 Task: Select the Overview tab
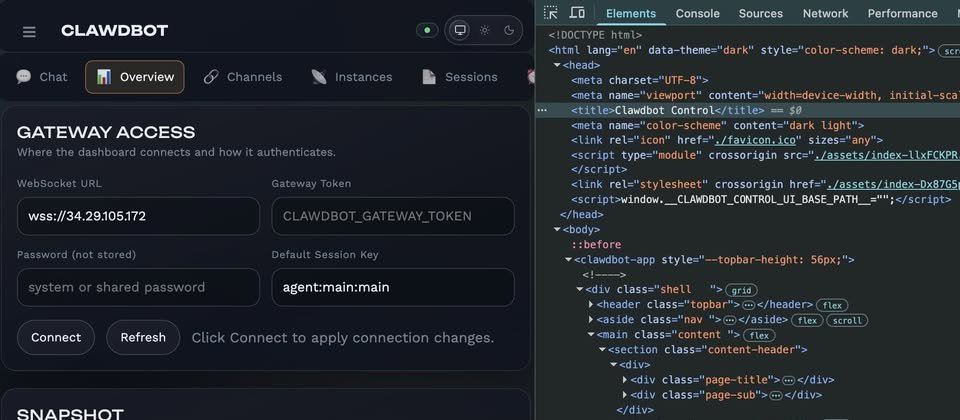(x=135, y=77)
